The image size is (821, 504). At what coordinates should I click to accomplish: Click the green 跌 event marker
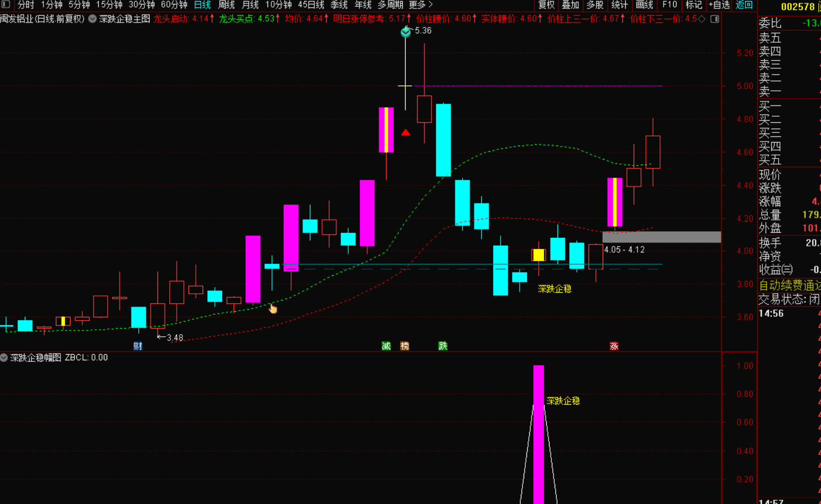[x=443, y=346]
